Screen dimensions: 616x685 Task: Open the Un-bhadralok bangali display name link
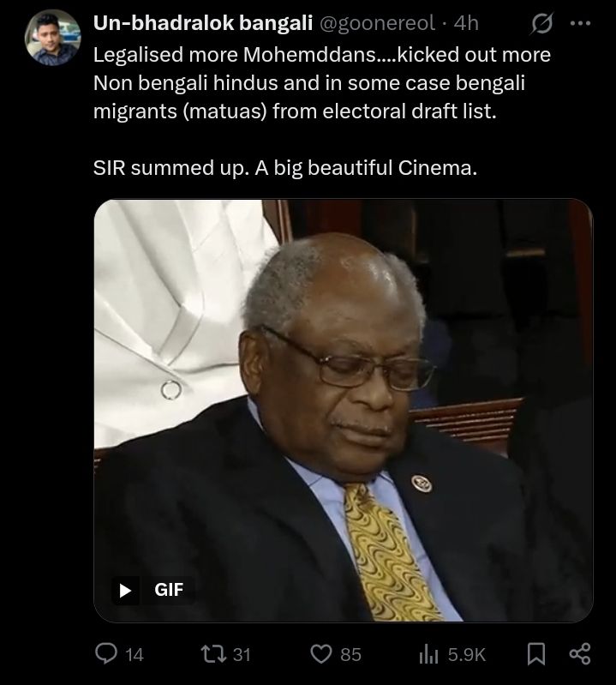[202, 24]
